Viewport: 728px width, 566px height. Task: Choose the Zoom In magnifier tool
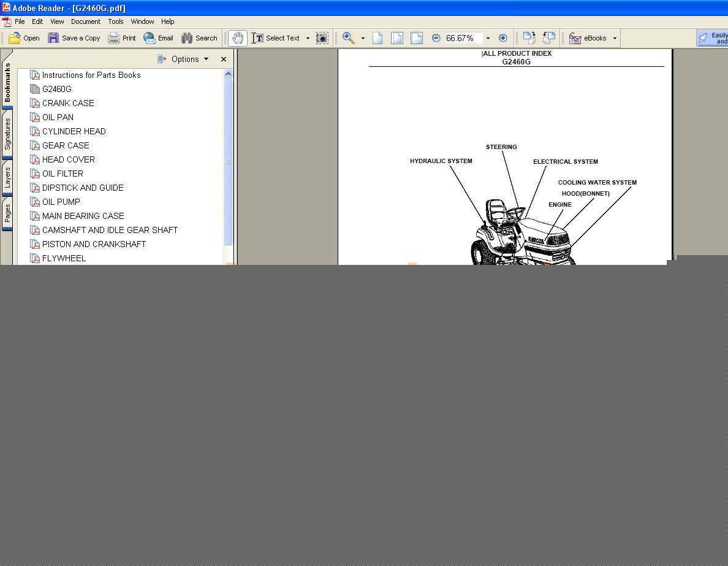click(348, 38)
